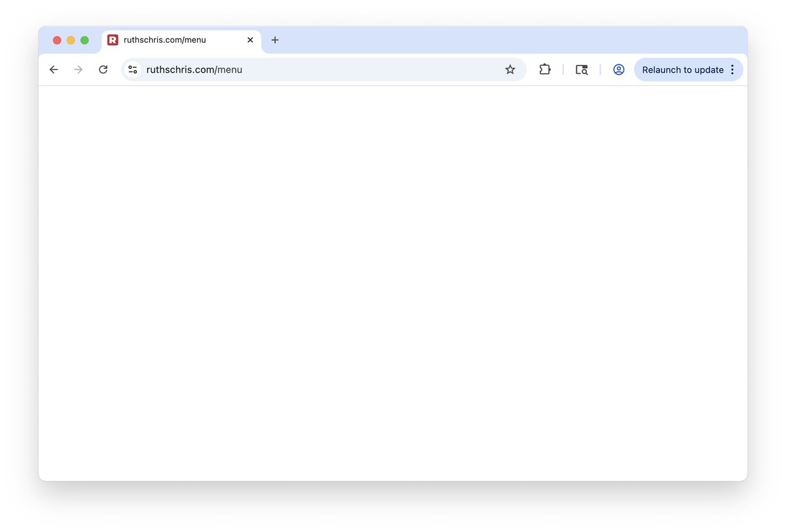Open the tab search icon in toolbar
This screenshot has height=532, width=786.
tap(582, 69)
